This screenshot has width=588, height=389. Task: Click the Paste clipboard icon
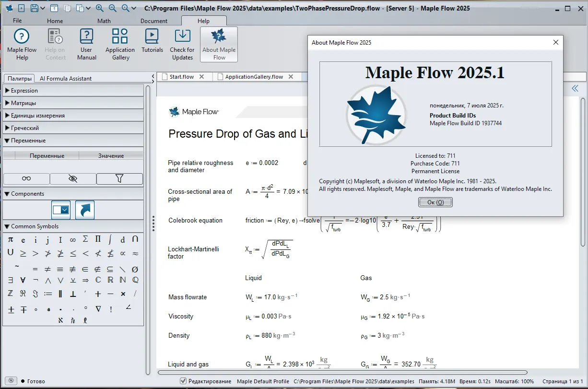(80, 8)
